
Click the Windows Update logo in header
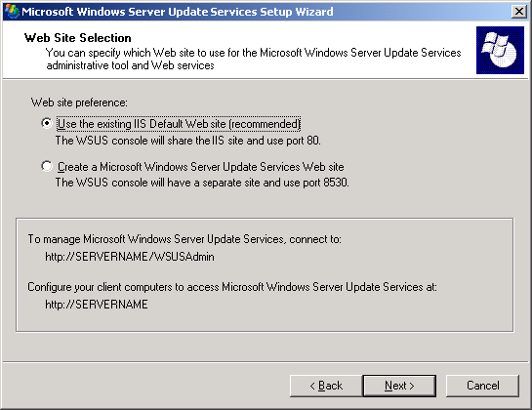500,50
